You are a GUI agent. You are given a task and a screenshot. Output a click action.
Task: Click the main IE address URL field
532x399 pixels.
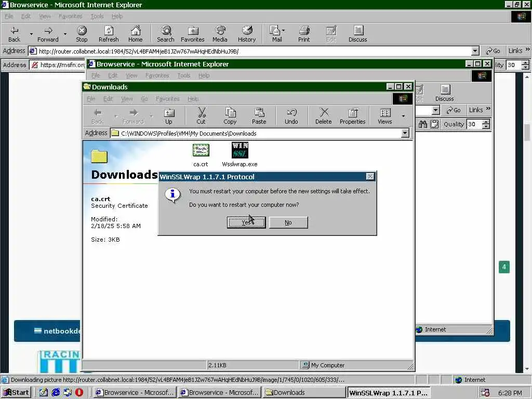[249, 51]
